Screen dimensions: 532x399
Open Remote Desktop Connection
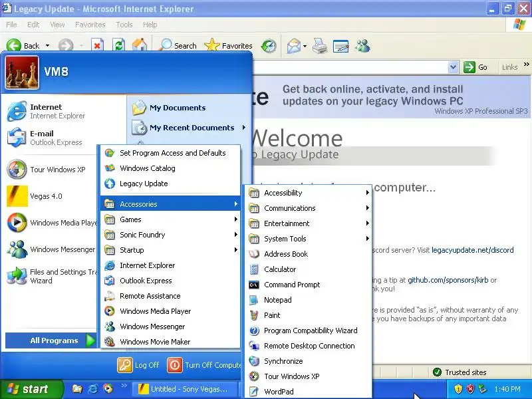tap(309, 345)
